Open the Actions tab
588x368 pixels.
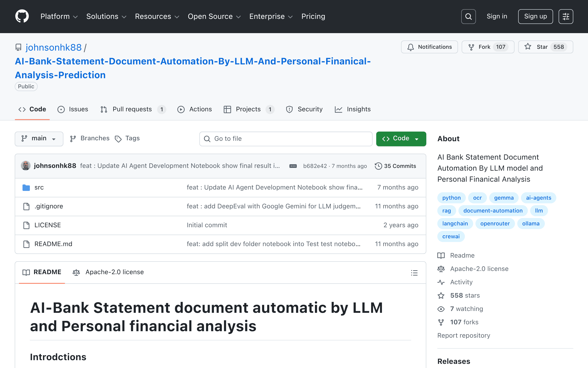[195, 109]
